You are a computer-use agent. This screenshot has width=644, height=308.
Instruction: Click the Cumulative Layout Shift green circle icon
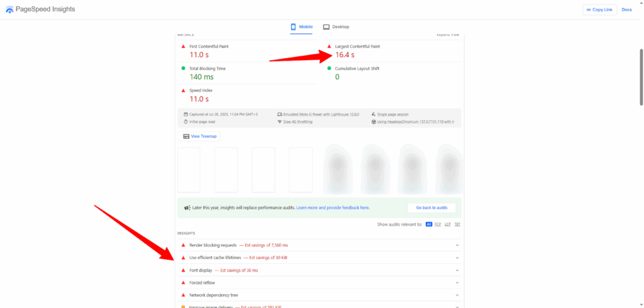pos(329,68)
